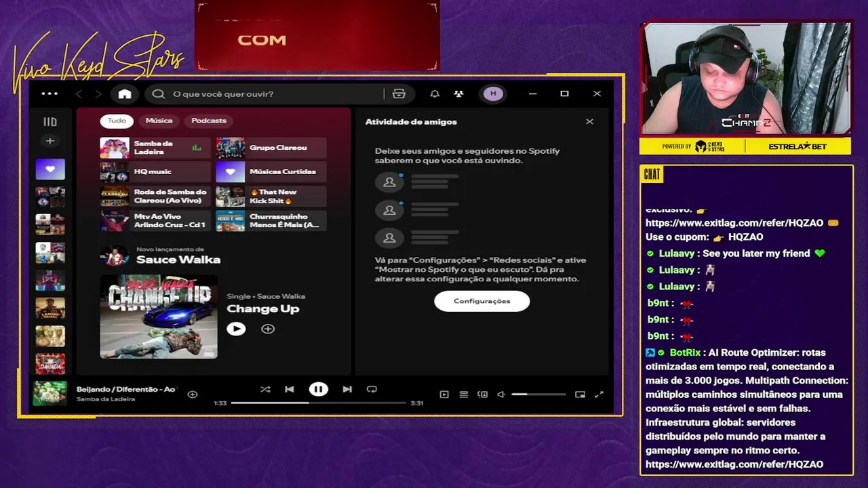Click the 'ESTRELA BET' sponsor banner
Viewport: 868px width, 488px height.
[x=797, y=146]
